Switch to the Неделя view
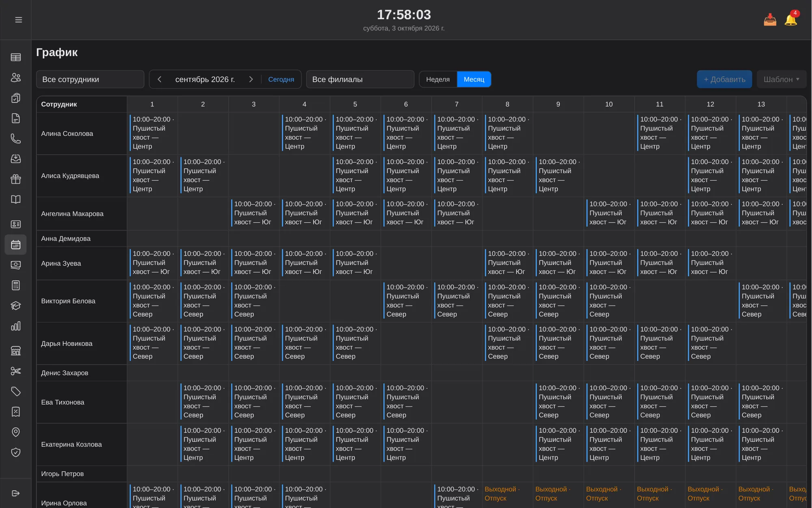 point(438,79)
